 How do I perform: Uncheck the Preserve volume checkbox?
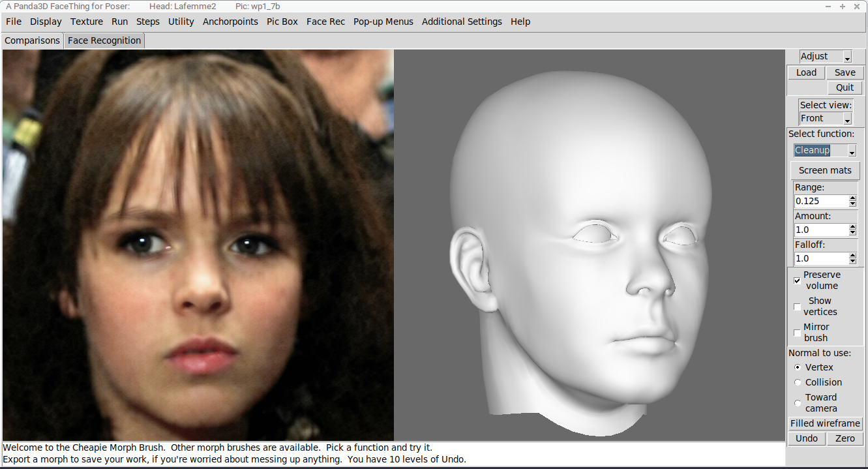(x=797, y=280)
